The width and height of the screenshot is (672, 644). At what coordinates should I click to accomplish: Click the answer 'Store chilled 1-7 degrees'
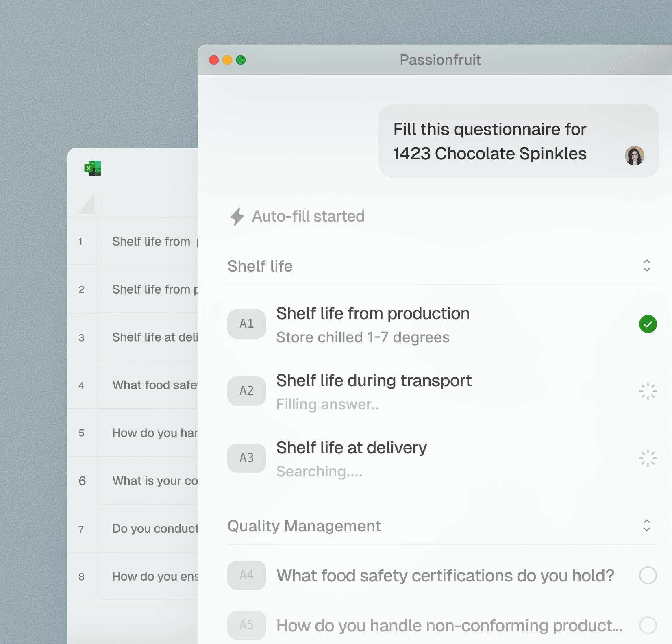point(363,337)
